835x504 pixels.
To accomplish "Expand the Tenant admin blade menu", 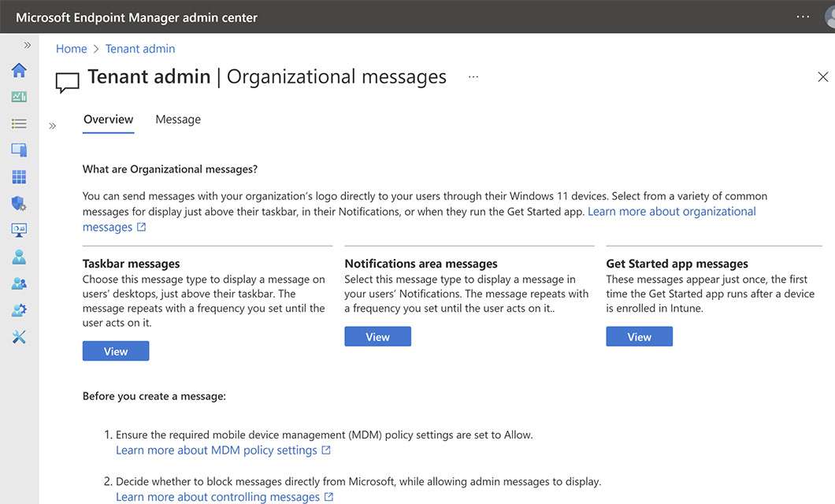I will click(53, 126).
